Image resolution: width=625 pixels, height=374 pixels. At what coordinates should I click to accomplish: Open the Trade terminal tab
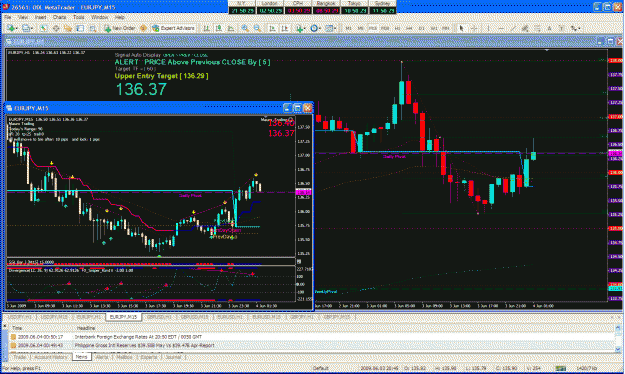20,357
